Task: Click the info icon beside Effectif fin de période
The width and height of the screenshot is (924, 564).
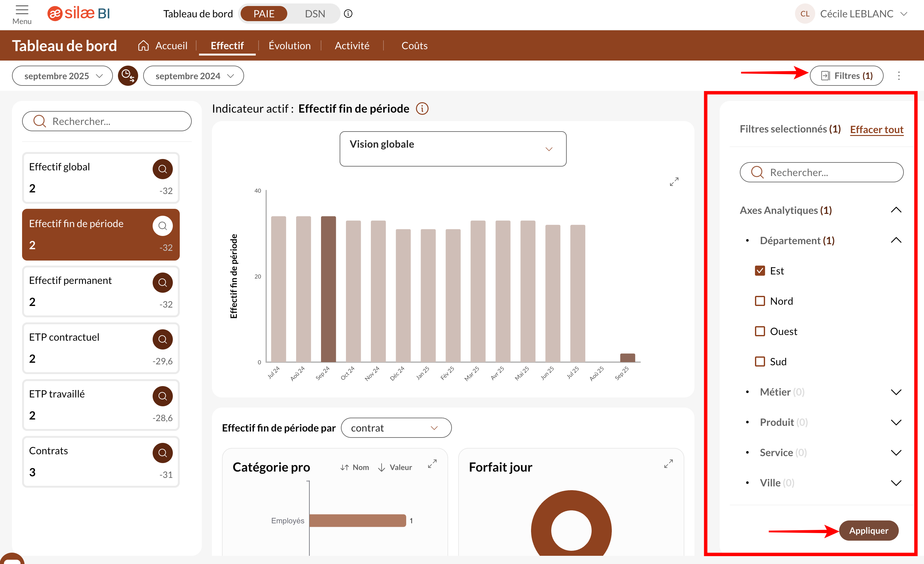Action: pos(422,109)
